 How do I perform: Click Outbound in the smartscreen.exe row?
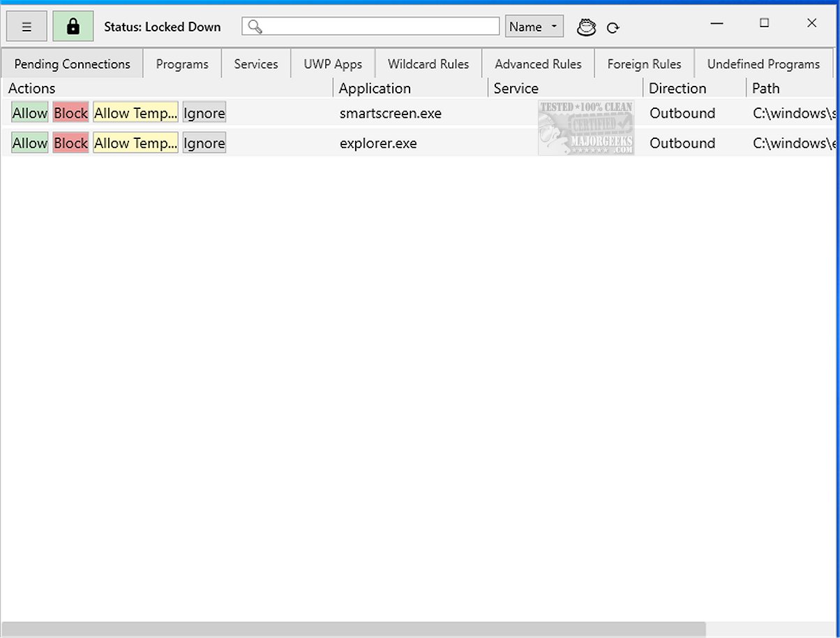pos(682,113)
